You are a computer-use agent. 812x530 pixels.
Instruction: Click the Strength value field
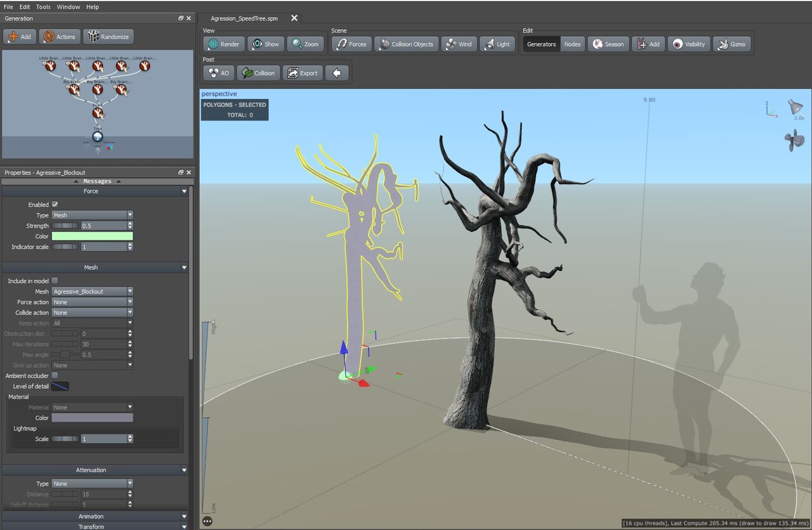coord(103,226)
